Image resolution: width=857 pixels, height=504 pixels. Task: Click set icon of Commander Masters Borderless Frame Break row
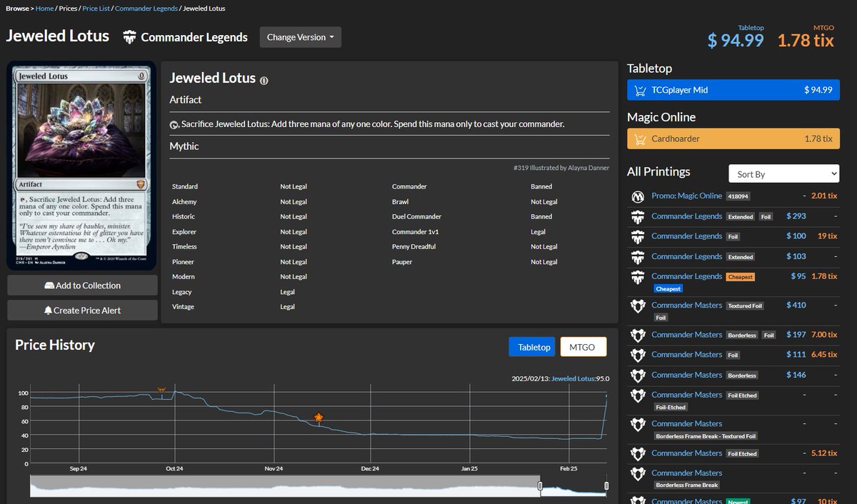(x=638, y=474)
